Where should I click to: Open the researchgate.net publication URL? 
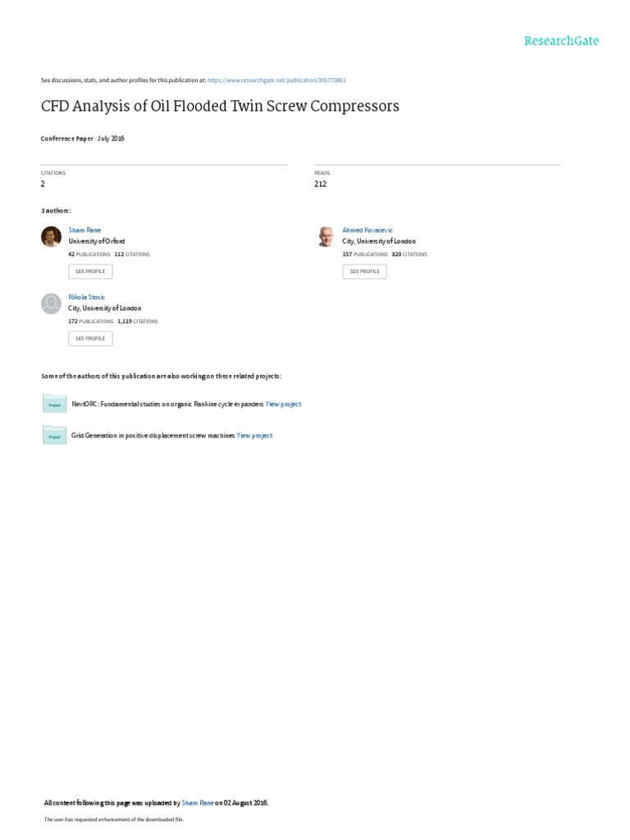tap(276, 80)
